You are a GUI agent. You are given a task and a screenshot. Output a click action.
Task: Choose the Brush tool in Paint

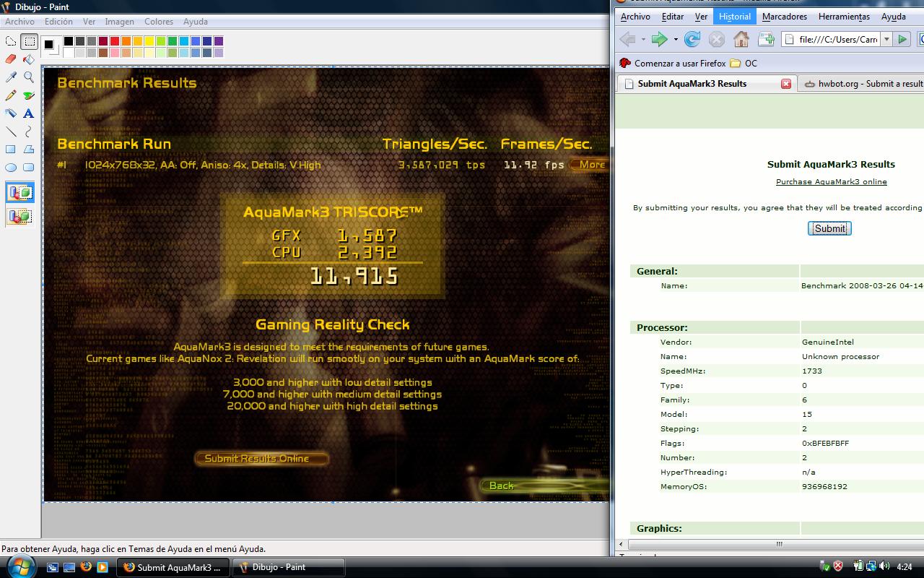tap(29, 95)
